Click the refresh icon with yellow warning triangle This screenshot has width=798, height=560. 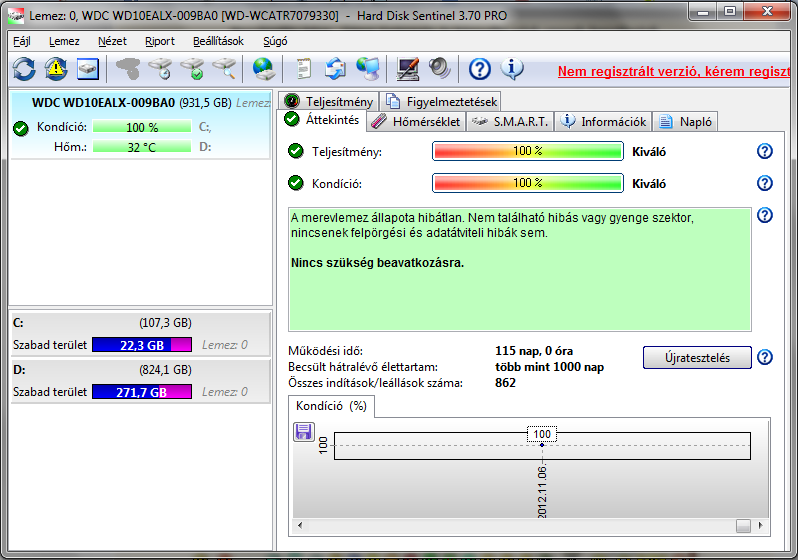(x=56, y=69)
